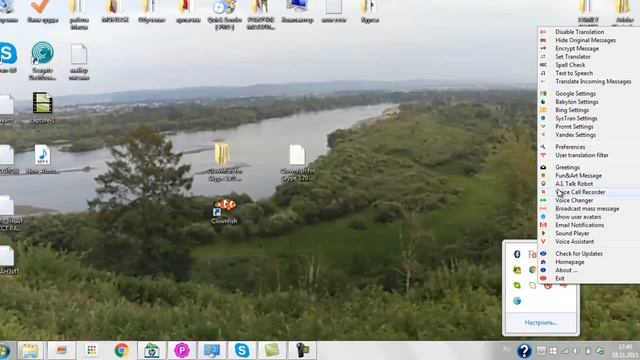Image resolution: width=640 pixels, height=360 pixels.
Task: Select Disable Translation in Clownfish menu
Action: pyautogui.click(x=579, y=32)
